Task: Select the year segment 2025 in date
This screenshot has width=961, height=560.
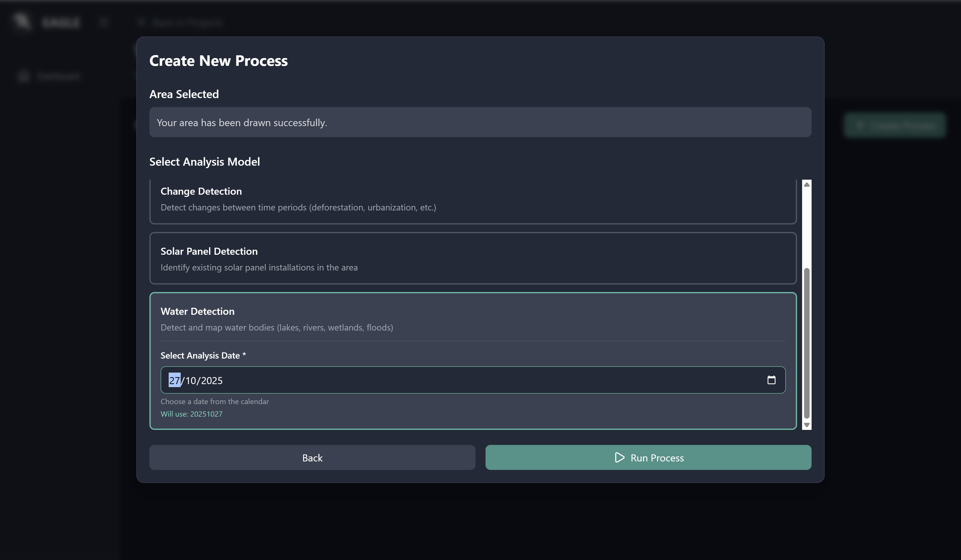Action: (212, 380)
